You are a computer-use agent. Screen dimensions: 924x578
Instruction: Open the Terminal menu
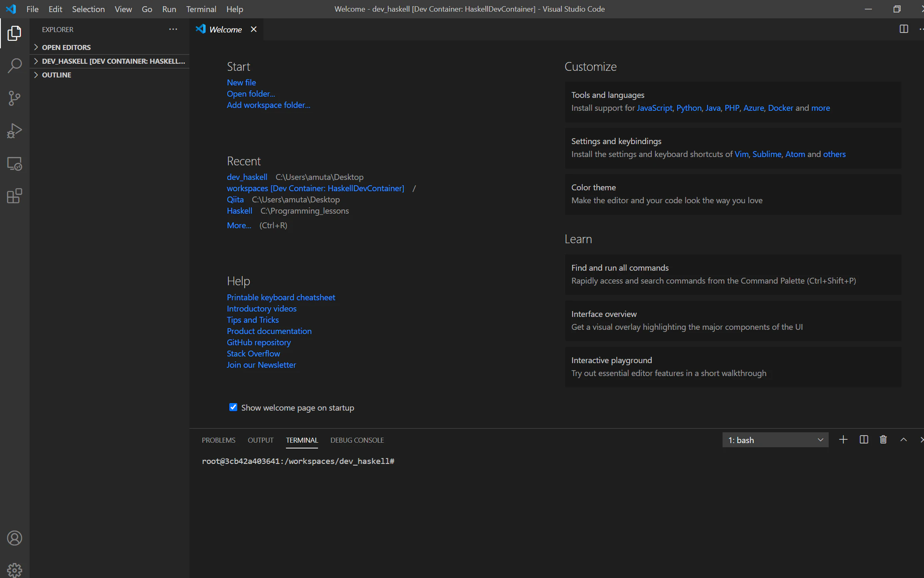click(x=201, y=9)
